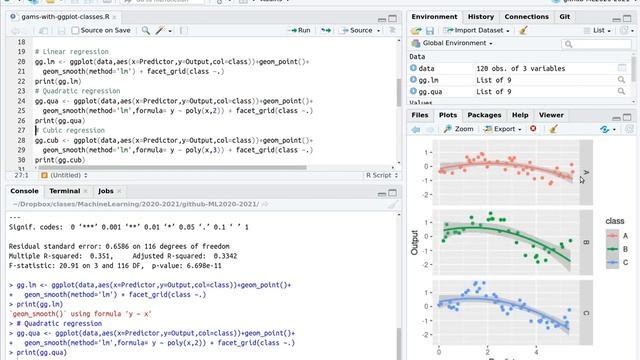Click the Environment search field
640x360 pixels.
[596, 44]
